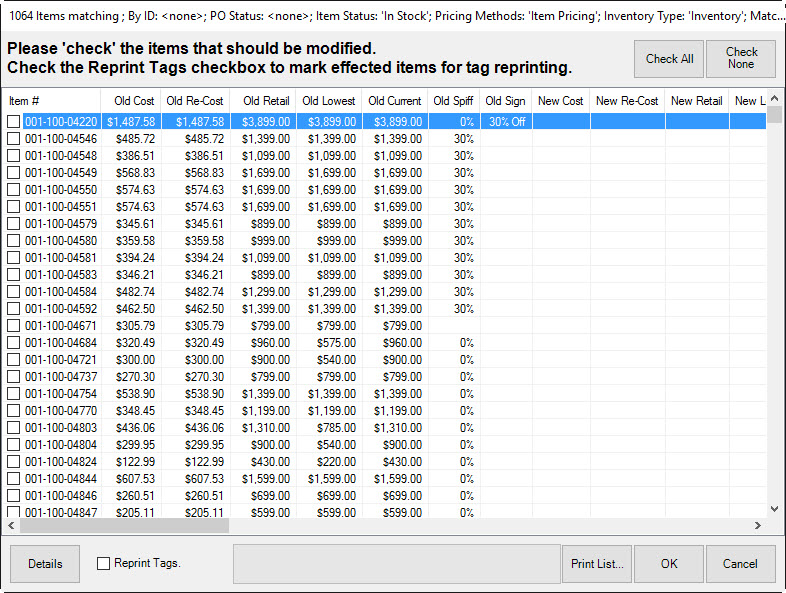Tick the checkbox for item 001-100-04546
This screenshot has height=593, width=786.
14,140
